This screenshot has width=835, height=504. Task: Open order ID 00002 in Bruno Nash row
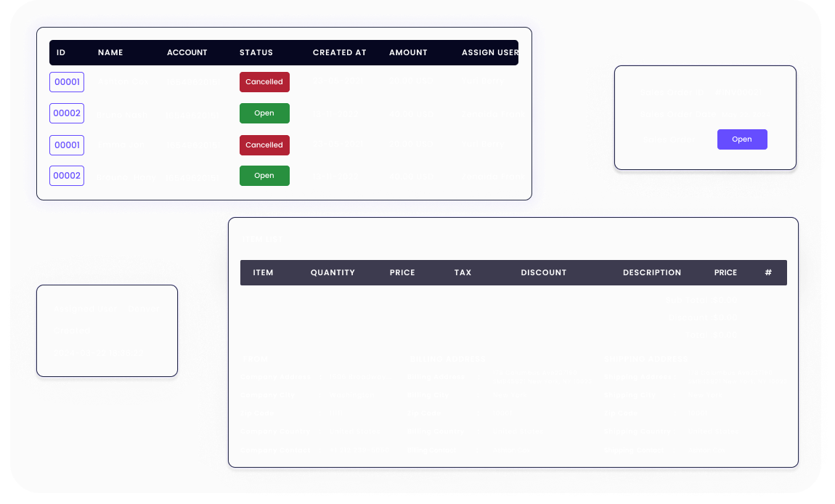click(x=67, y=113)
